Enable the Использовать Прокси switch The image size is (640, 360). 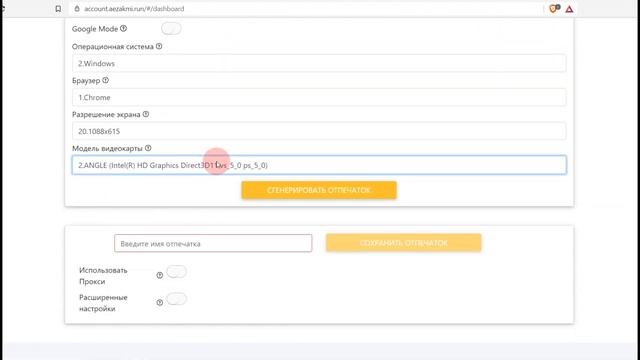pos(176,272)
